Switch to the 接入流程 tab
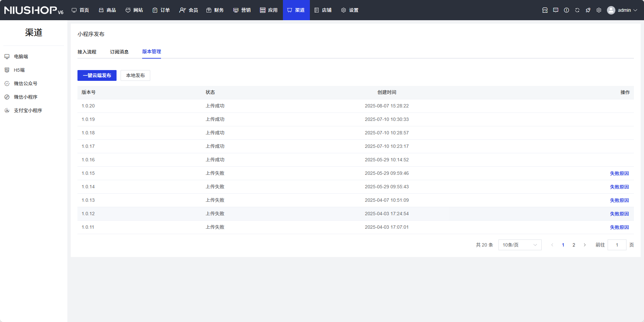Image resolution: width=644 pixels, height=322 pixels. [x=87, y=52]
